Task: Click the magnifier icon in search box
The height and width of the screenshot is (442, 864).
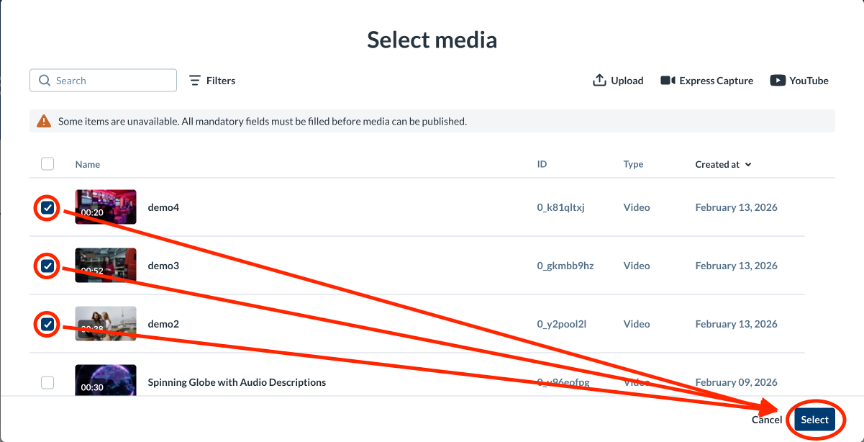Action: (x=45, y=80)
